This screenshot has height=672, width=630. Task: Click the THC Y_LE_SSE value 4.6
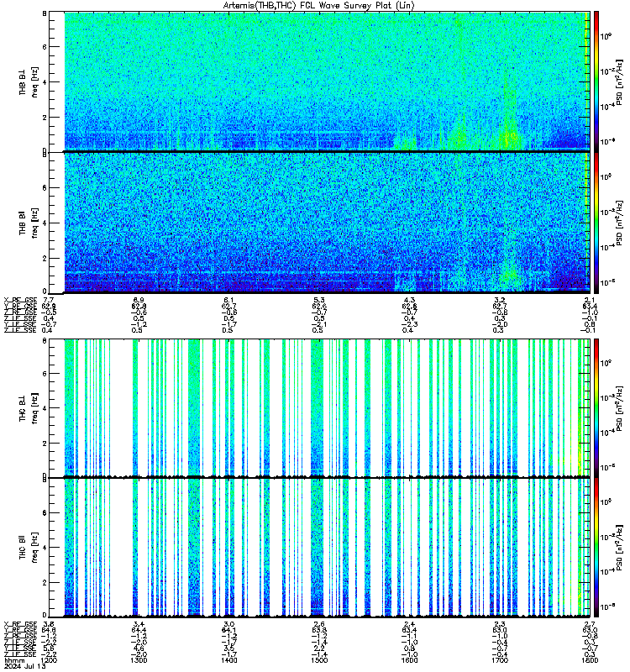[x=139, y=648]
